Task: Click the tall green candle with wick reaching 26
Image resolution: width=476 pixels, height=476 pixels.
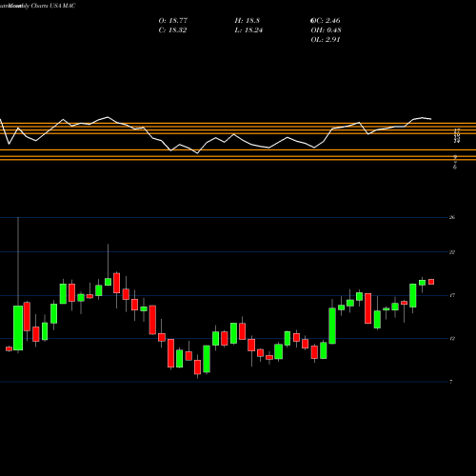Action: (18, 328)
